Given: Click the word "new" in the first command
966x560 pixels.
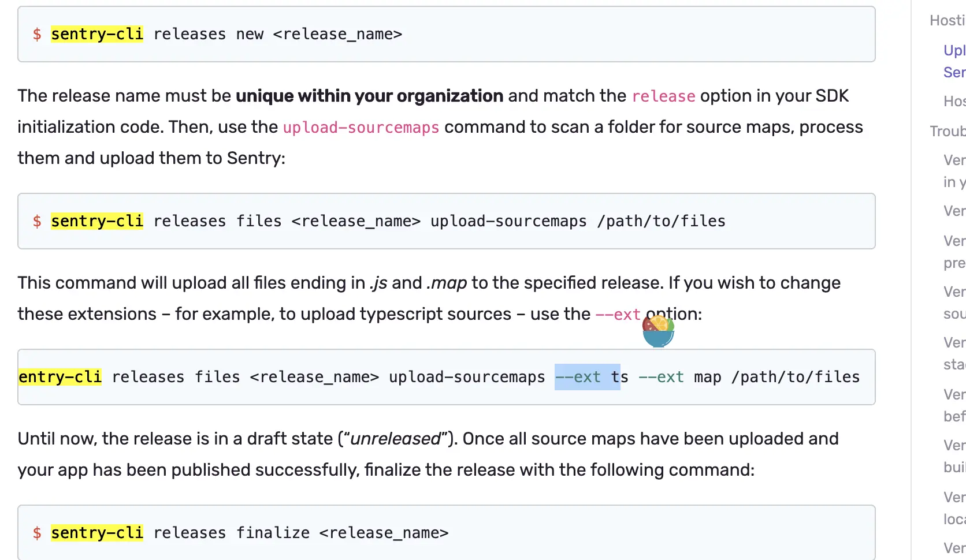Looking at the screenshot, I should tap(250, 34).
